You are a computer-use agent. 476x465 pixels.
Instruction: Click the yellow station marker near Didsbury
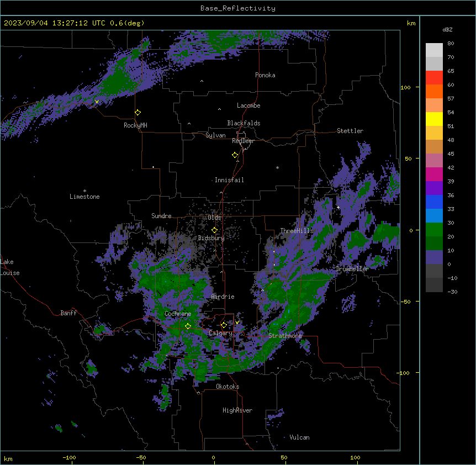pos(214,230)
